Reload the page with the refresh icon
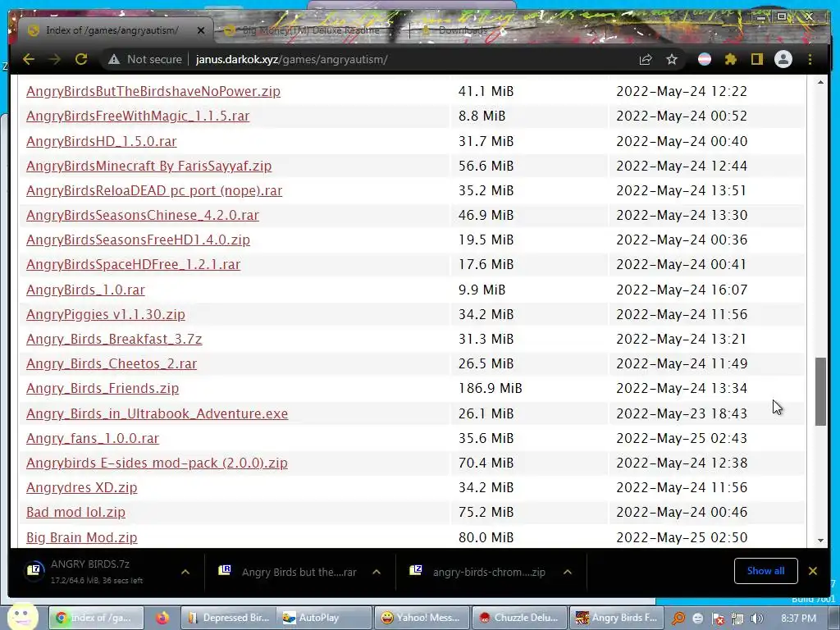This screenshot has width=840, height=630. click(x=81, y=59)
